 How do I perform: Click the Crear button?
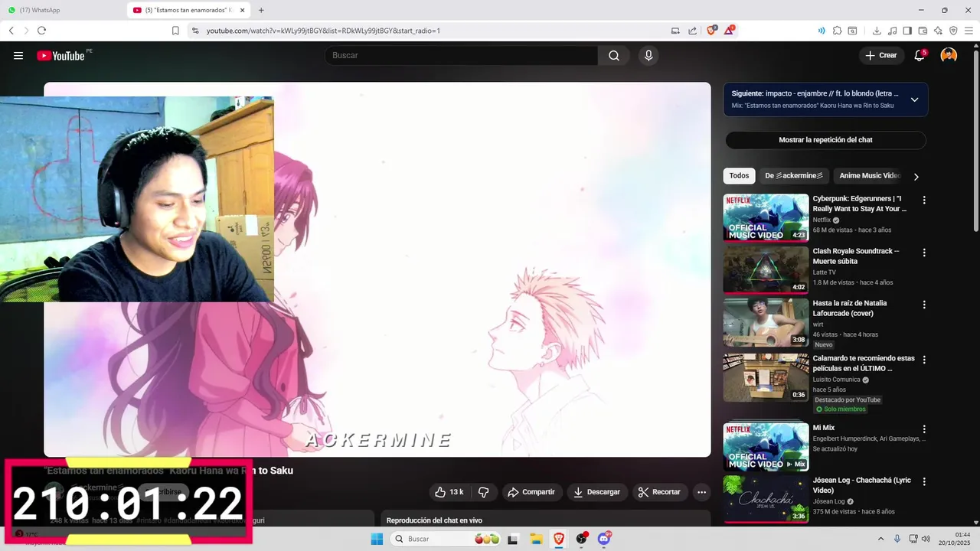pos(880,55)
